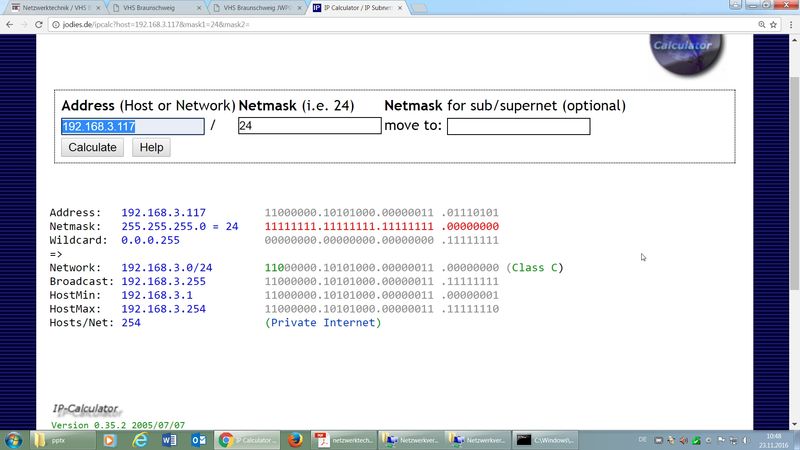Click HostMin value 192.168.3.1

click(157, 295)
